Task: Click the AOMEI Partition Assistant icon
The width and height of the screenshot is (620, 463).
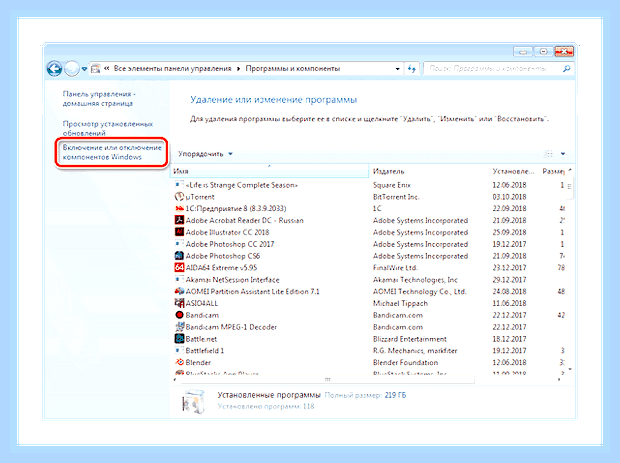Action: coord(179,291)
